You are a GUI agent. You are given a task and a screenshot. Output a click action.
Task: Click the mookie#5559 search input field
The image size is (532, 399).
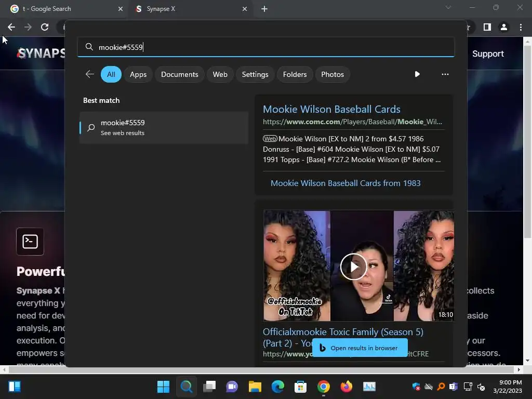[265, 47]
